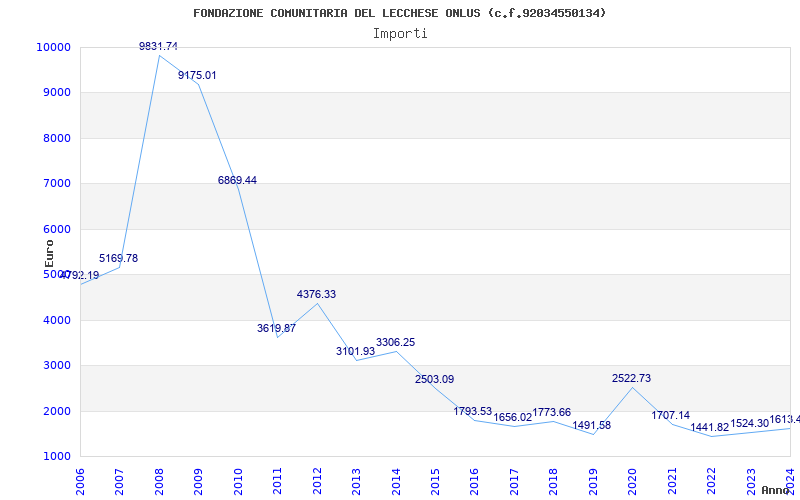Click the 1000 y-axis value
The image size is (800, 500).
tap(56, 457)
